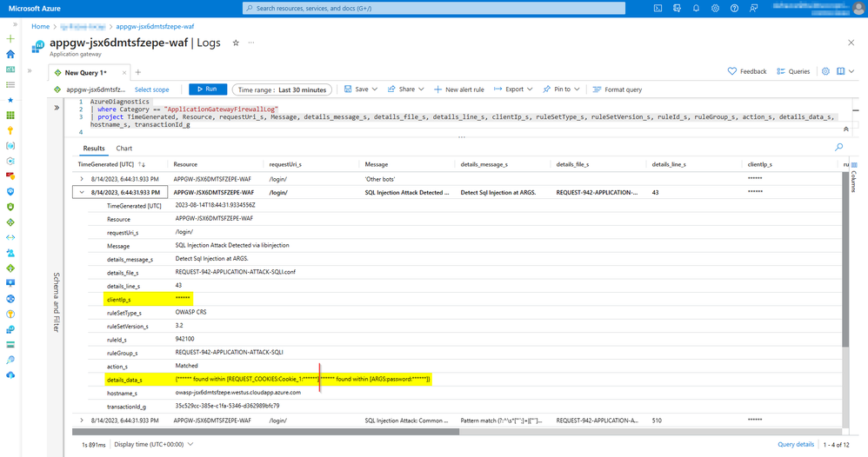Image resolution: width=868 pixels, height=457 pixels.
Task: Open appgw-jsx6dmtsfzepe-waf breadcrumb link
Action: coord(155,27)
